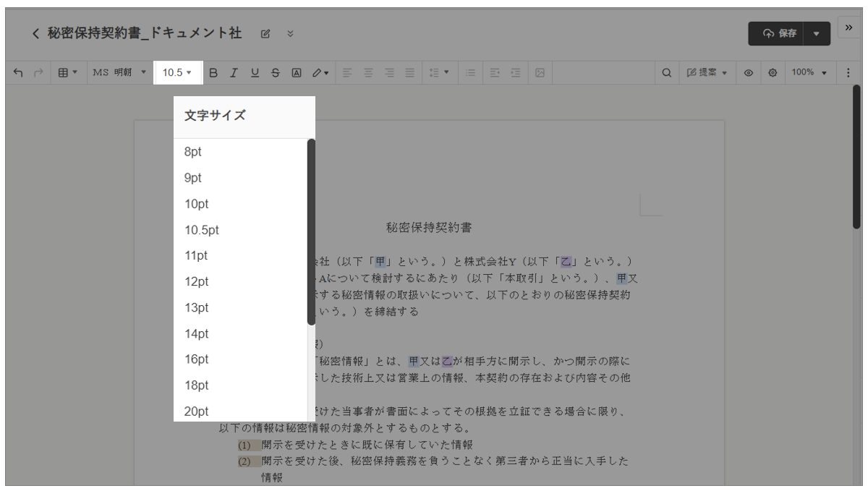The width and height of the screenshot is (868, 491).
Task: Select 12pt from font size list
Action: [197, 282]
